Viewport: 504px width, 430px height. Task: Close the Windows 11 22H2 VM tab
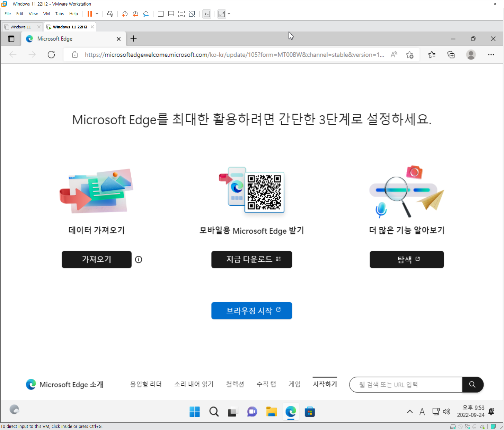point(92,27)
